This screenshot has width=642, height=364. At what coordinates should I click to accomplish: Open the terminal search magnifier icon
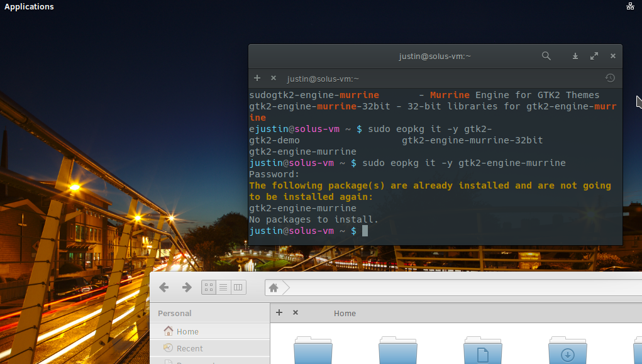pos(546,56)
